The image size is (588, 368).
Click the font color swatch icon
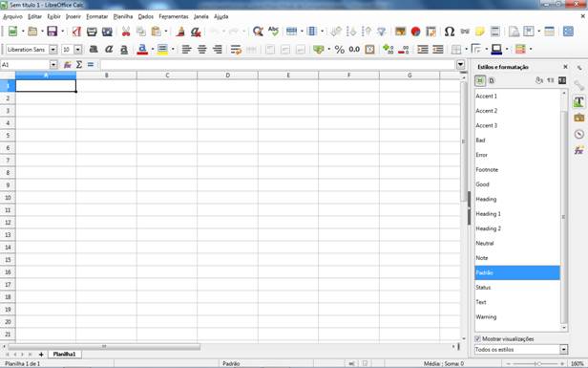(x=142, y=49)
